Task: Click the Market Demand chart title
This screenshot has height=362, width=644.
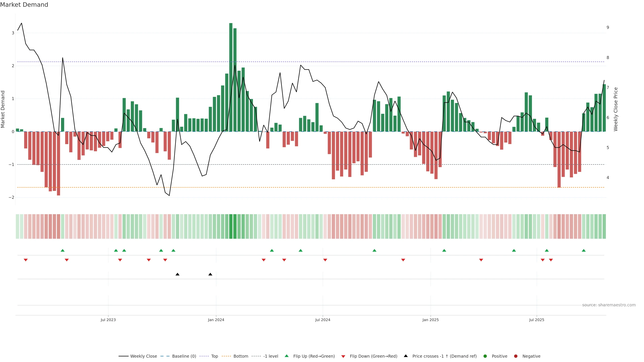Action: click(24, 5)
